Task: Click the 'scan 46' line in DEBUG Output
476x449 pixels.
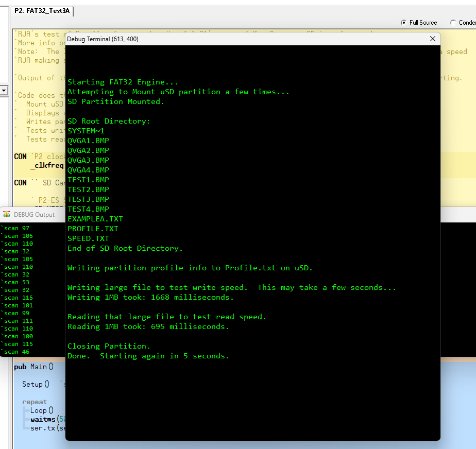Action: click(x=17, y=352)
